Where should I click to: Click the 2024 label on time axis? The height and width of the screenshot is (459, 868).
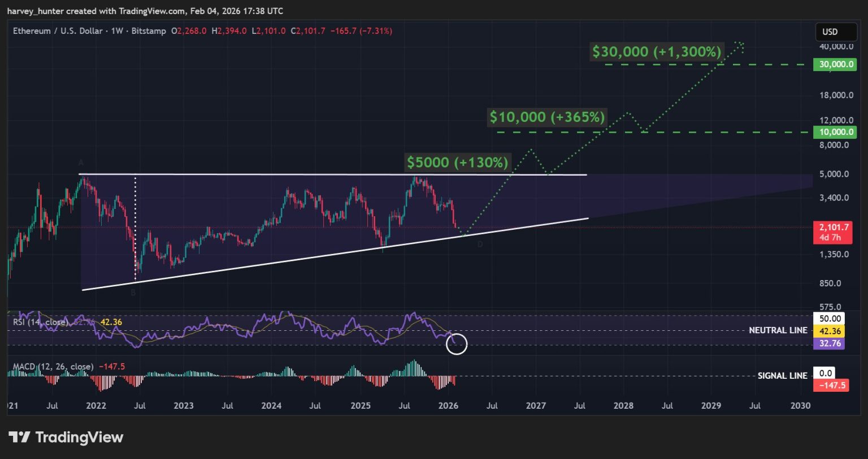(271, 405)
